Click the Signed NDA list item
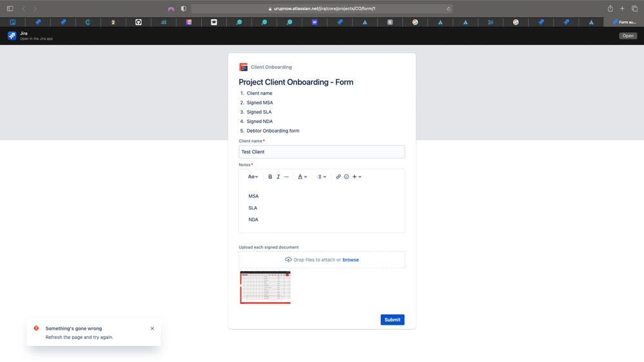 pyautogui.click(x=260, y=122)
